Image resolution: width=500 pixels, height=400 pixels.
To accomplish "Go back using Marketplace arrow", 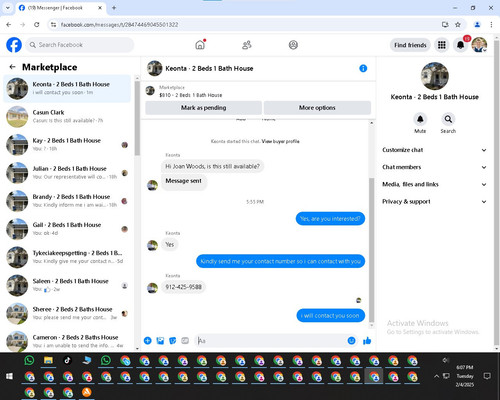I will coord(13,67).
